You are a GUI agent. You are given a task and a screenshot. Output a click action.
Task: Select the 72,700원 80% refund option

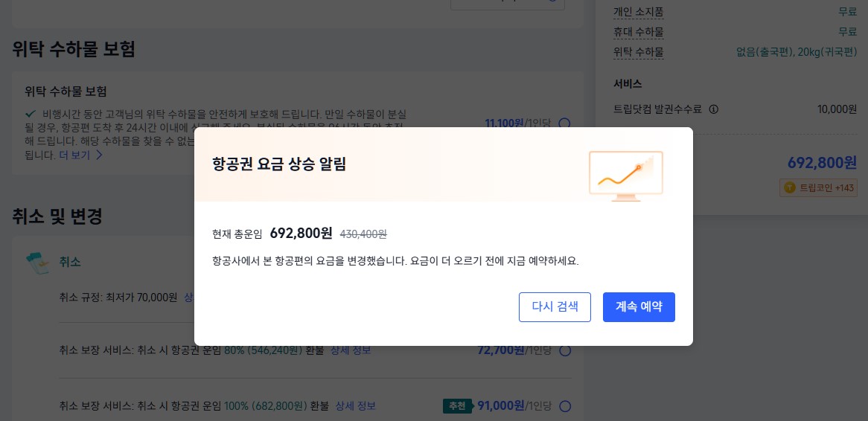coord(564,350)
